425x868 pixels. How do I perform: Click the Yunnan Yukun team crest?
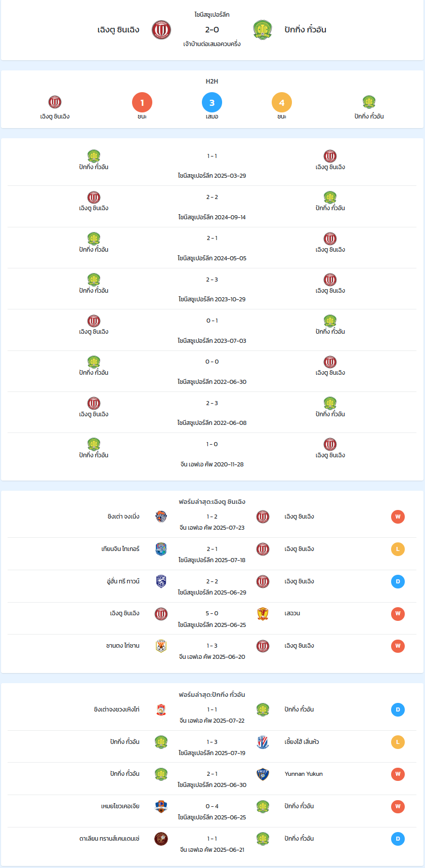click(263, 774)
